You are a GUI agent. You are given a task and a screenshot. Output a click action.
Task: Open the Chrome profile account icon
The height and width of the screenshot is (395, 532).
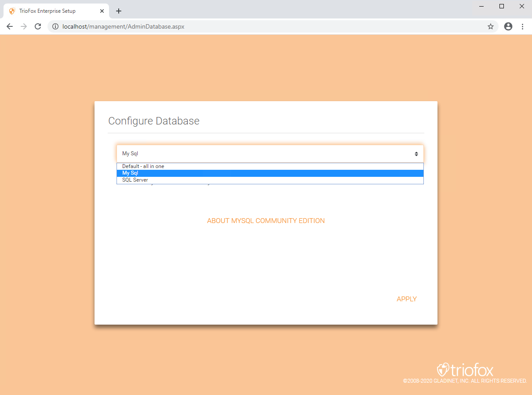point(508,26)
